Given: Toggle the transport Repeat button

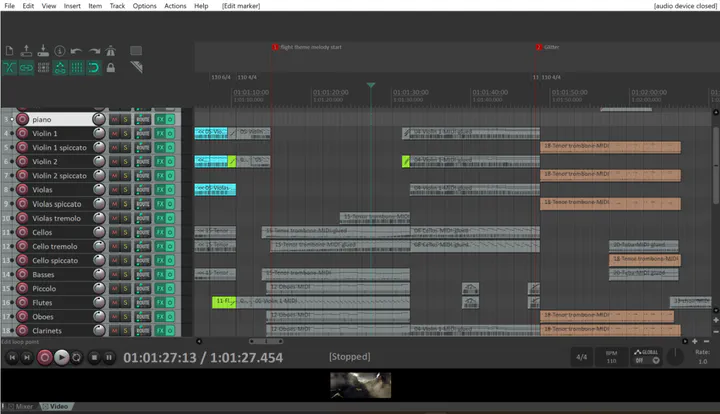Looking at the screenshot, I should [76, 357].
